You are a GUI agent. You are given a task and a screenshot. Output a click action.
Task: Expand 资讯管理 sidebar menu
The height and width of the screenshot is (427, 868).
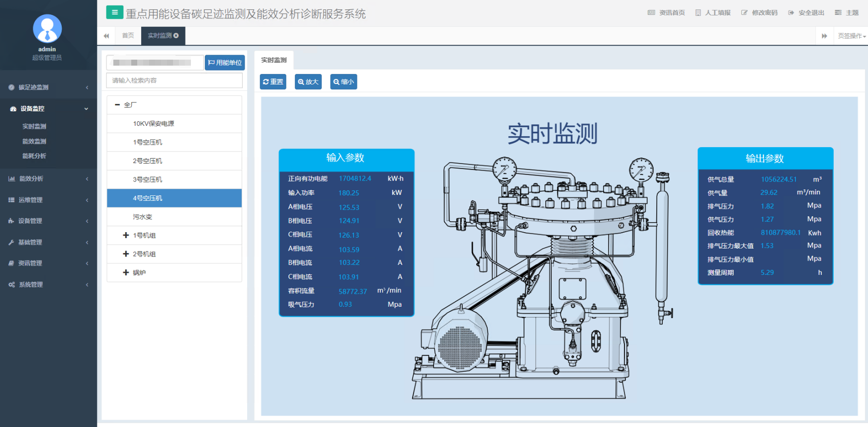pyautogui.click(x=48, y=263)
